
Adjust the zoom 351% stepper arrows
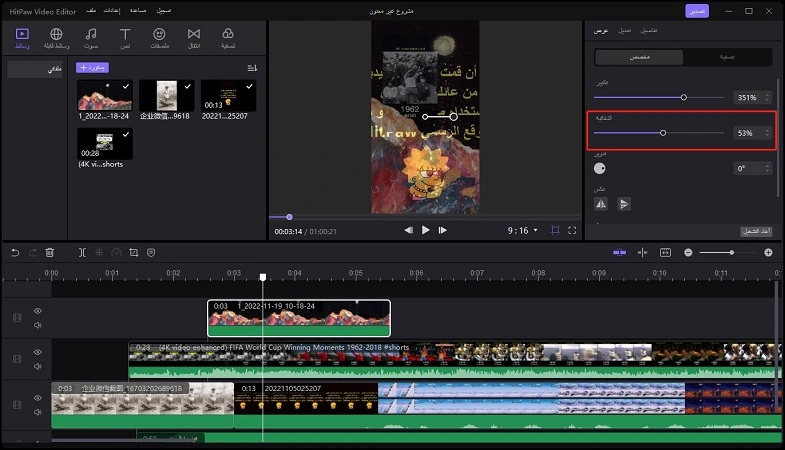767,97
